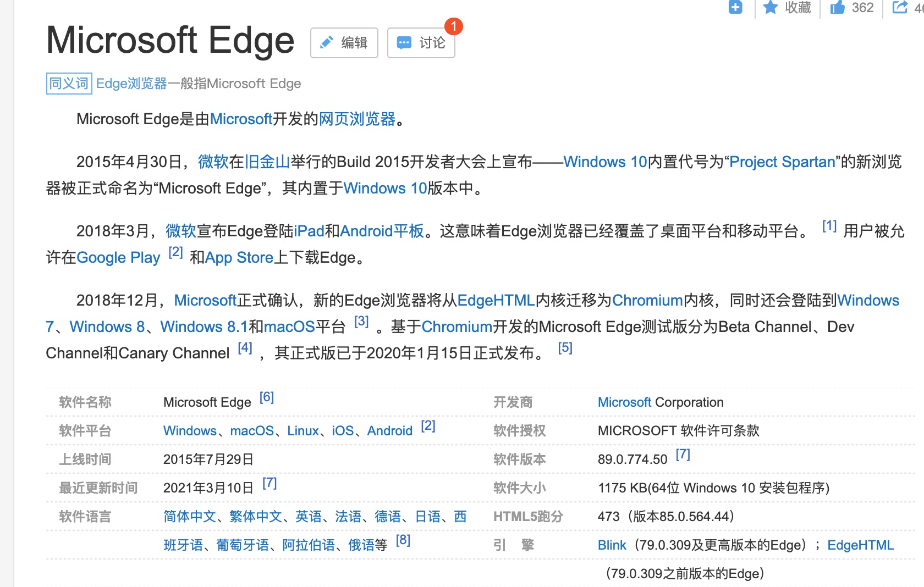
Task: Click reference [7] beside 2021年3月10日
Action: 269,483
